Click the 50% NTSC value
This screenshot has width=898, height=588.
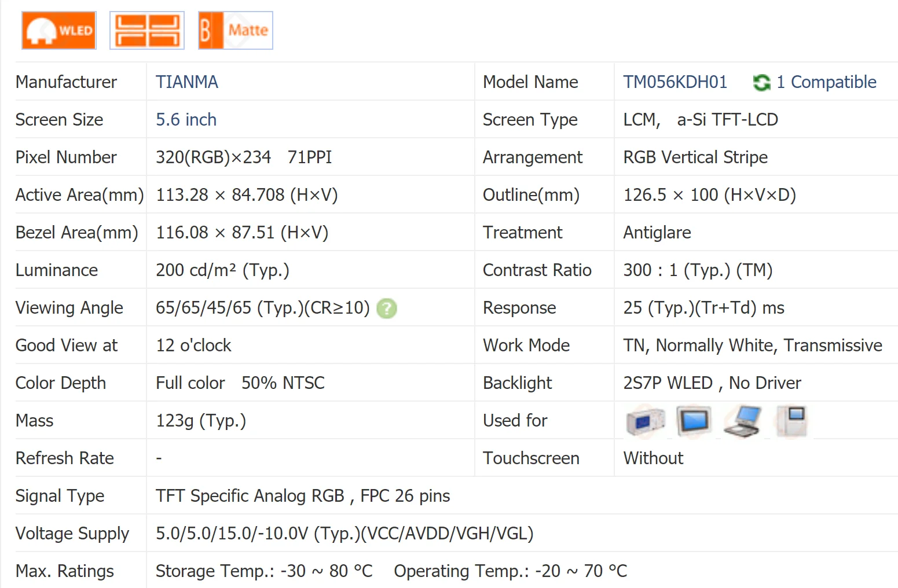[x=283, y=383]
